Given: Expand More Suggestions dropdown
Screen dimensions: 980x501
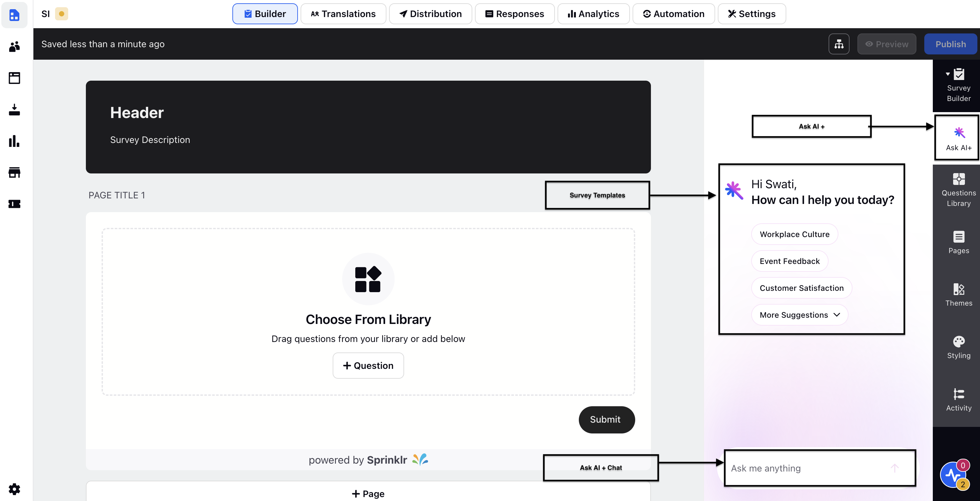Looking at the screenshot, I should 799,315.
